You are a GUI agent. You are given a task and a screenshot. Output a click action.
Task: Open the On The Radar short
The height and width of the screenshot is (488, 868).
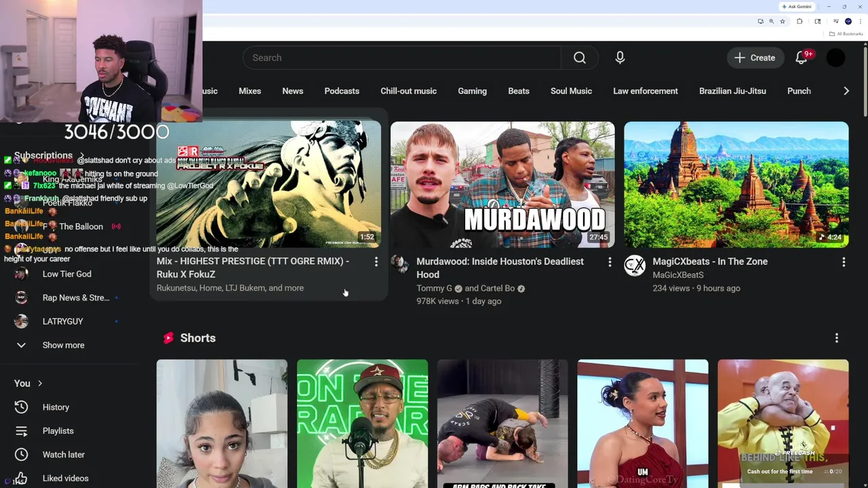pos(362,424)
